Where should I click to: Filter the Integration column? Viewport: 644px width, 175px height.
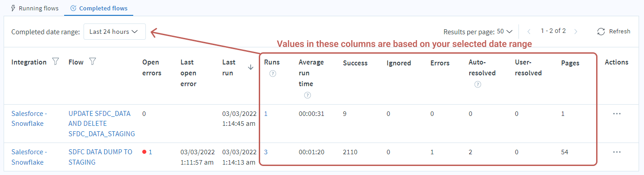pos(56,62)
